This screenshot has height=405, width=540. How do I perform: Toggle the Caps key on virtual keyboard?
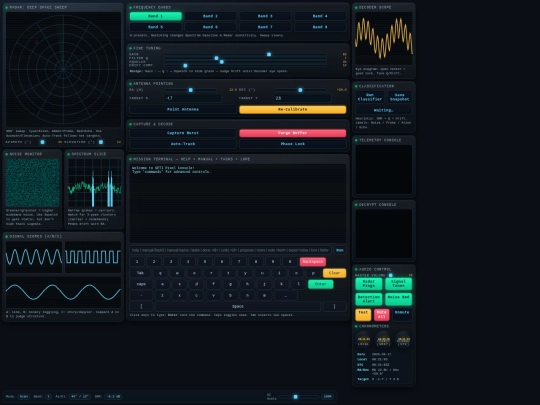click(141, 284)
